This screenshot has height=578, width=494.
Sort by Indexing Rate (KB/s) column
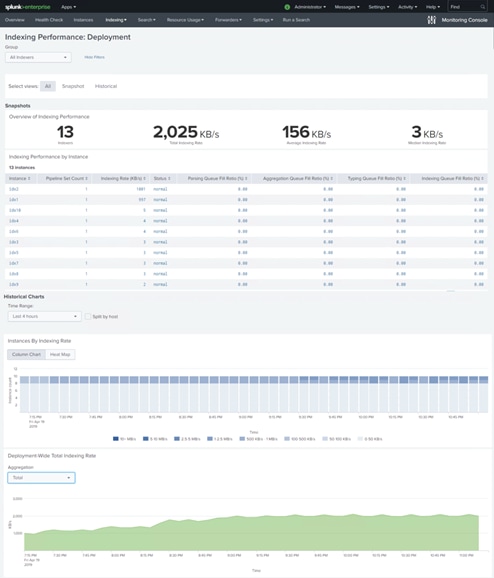point(123,178)
